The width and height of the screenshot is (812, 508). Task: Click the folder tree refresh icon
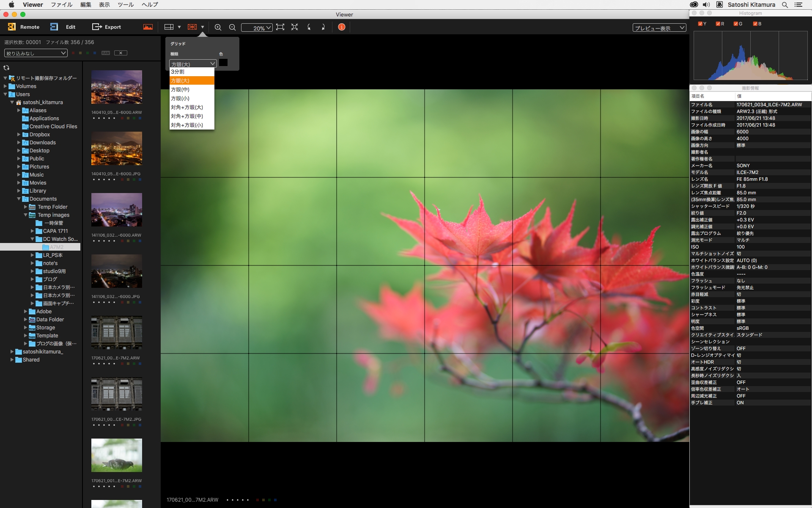pos(6,68)
